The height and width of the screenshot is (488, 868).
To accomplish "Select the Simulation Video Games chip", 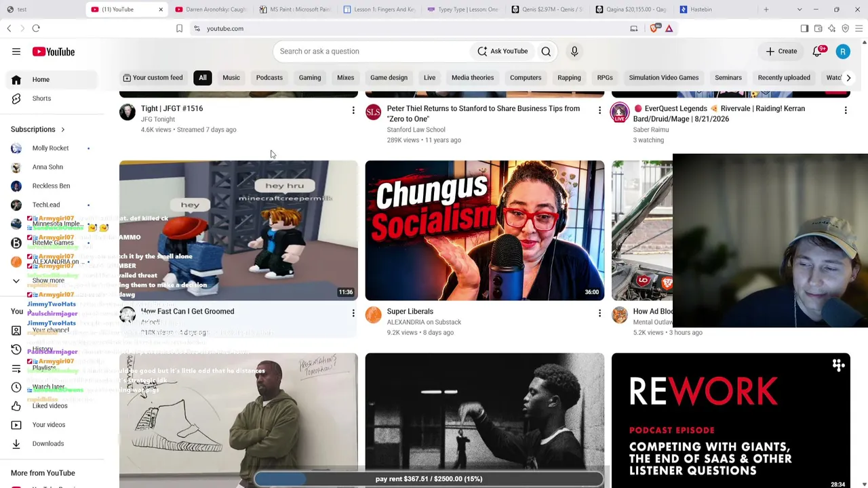I will click(664, 78).
